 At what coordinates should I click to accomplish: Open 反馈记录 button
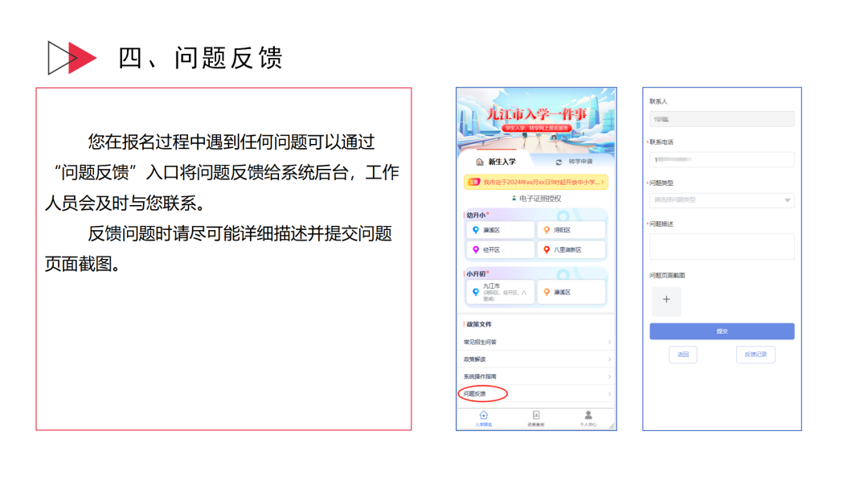pos(755,355)
